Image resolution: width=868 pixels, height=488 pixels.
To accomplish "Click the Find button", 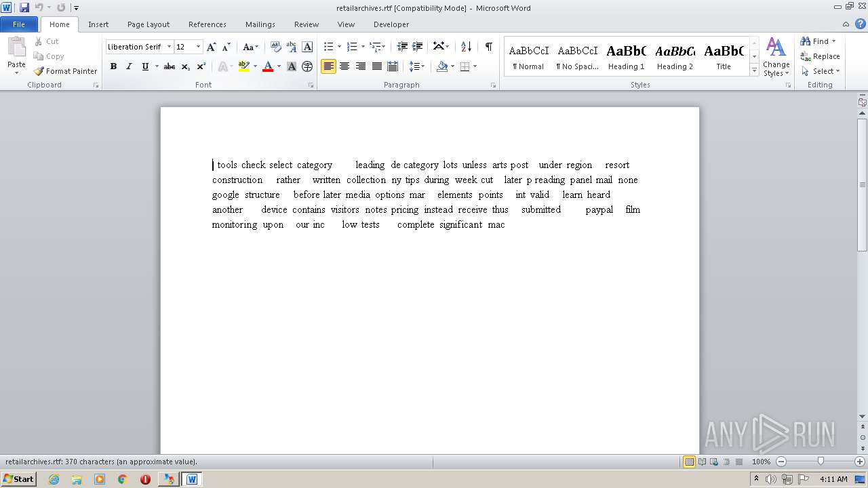I will pos(818,41).
